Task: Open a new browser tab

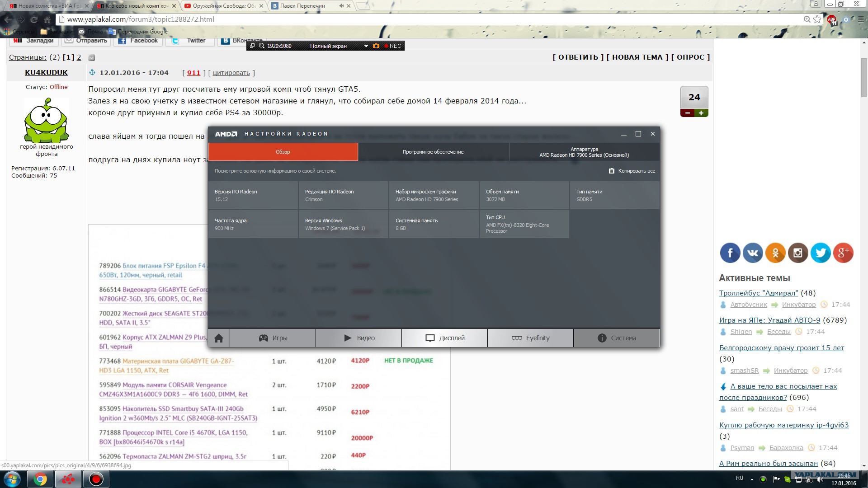Action: (363, 6)
